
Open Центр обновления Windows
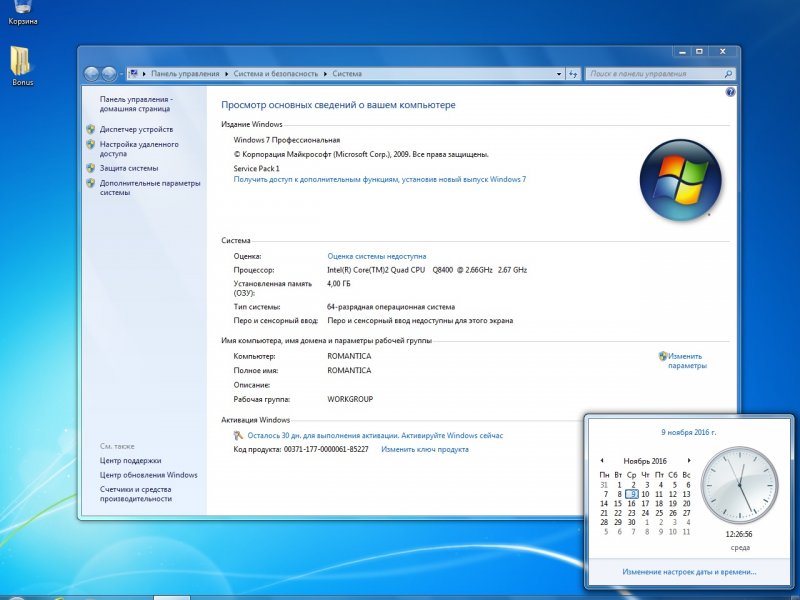click(148, 475)
